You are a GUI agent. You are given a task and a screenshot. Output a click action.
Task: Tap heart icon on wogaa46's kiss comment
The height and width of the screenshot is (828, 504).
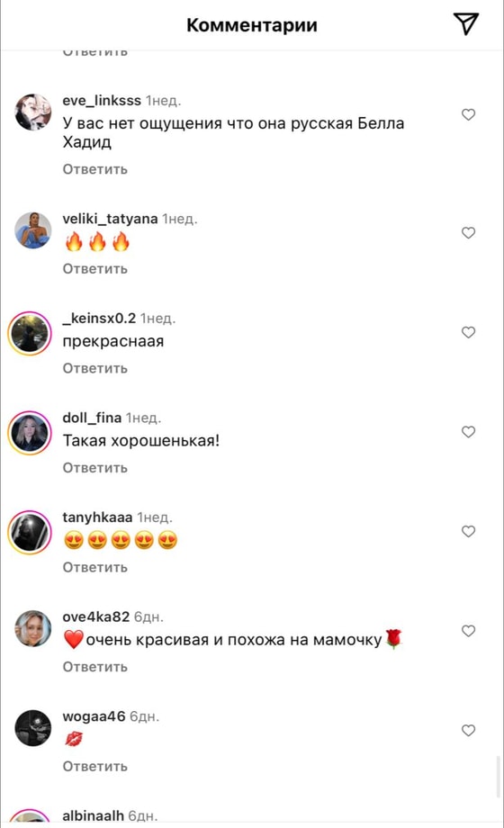tap(468, 730)
